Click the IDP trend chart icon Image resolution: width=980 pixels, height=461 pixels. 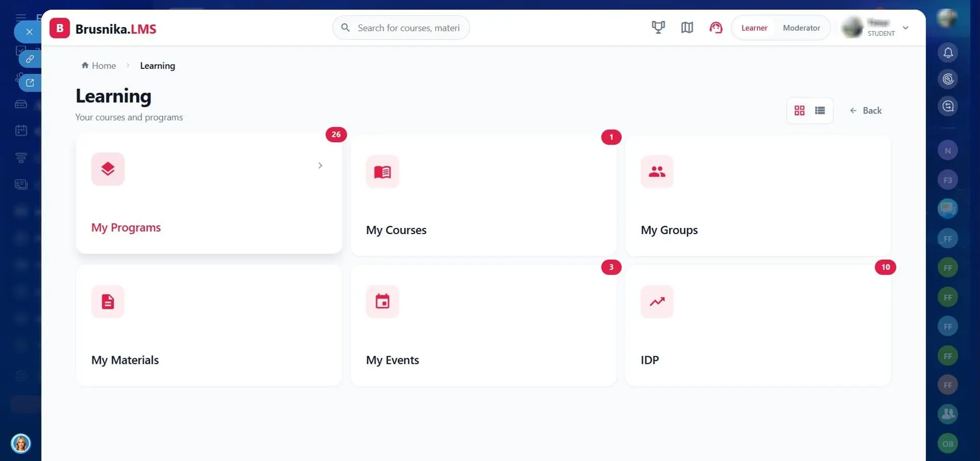[x=657, y=302]
